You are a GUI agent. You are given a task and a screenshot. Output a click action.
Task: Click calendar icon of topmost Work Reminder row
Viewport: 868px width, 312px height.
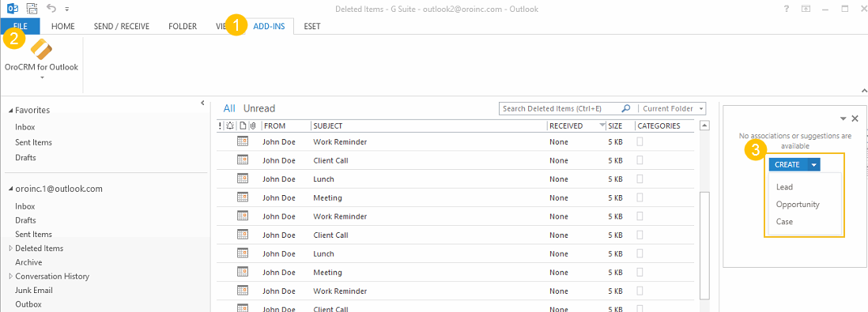point(243,141)
